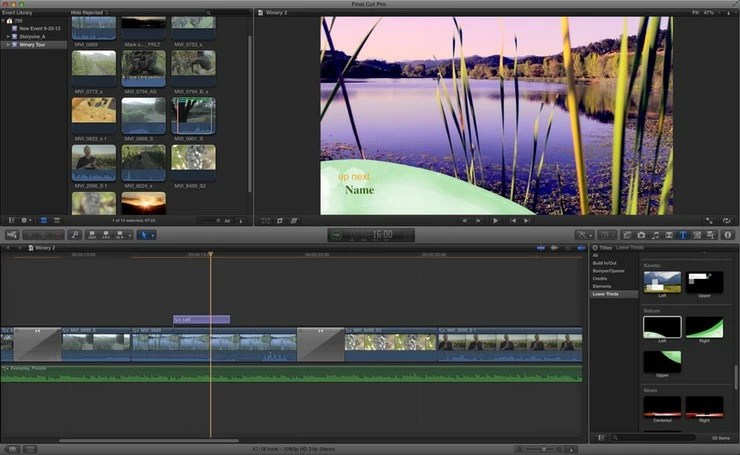
Task: Play the viewer clip
Action: tap(495, 220)
